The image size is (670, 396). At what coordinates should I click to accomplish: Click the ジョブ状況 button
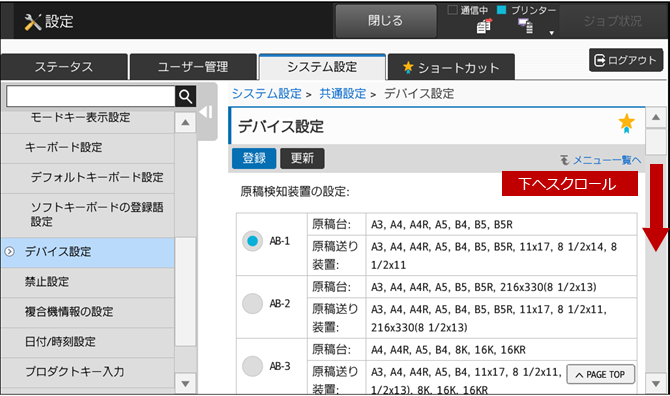612,21
